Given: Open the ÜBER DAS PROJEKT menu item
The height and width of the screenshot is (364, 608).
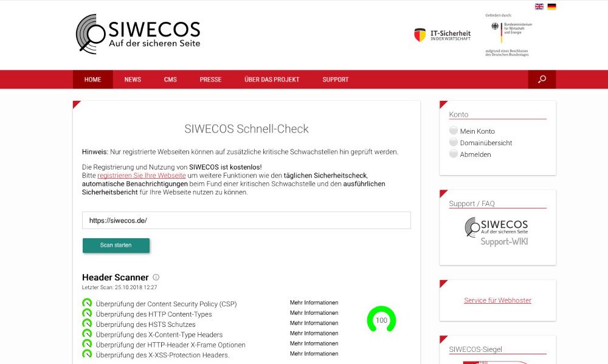Looking at the screenshot, I should (x=272, y=80).
